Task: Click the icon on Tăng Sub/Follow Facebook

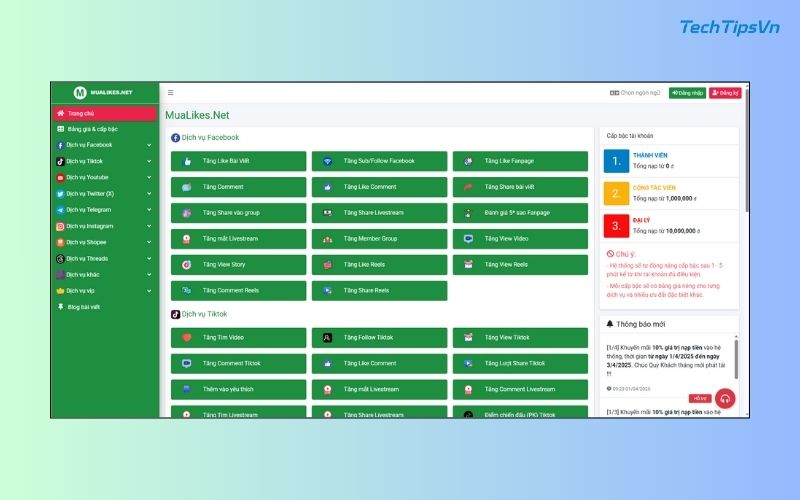Action: point(328,161)
